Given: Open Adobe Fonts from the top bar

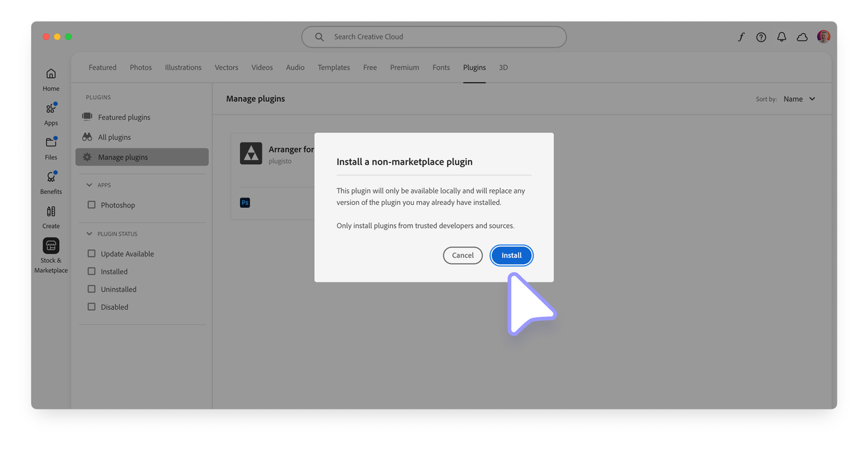Looking at the screenshot, I should click(741, 37).
